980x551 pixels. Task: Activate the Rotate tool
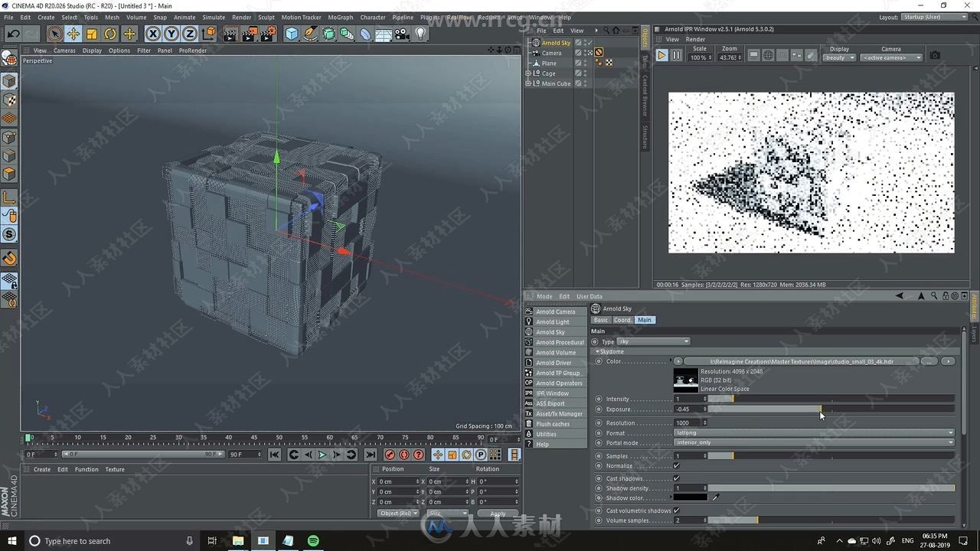click(110, 34)
